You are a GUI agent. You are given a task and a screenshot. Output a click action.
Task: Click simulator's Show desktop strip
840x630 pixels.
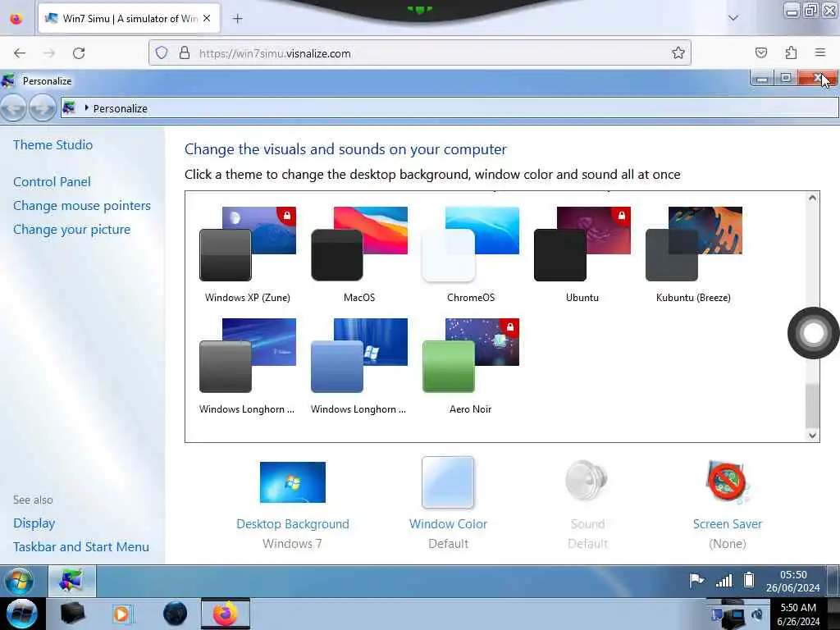(833, 581)
